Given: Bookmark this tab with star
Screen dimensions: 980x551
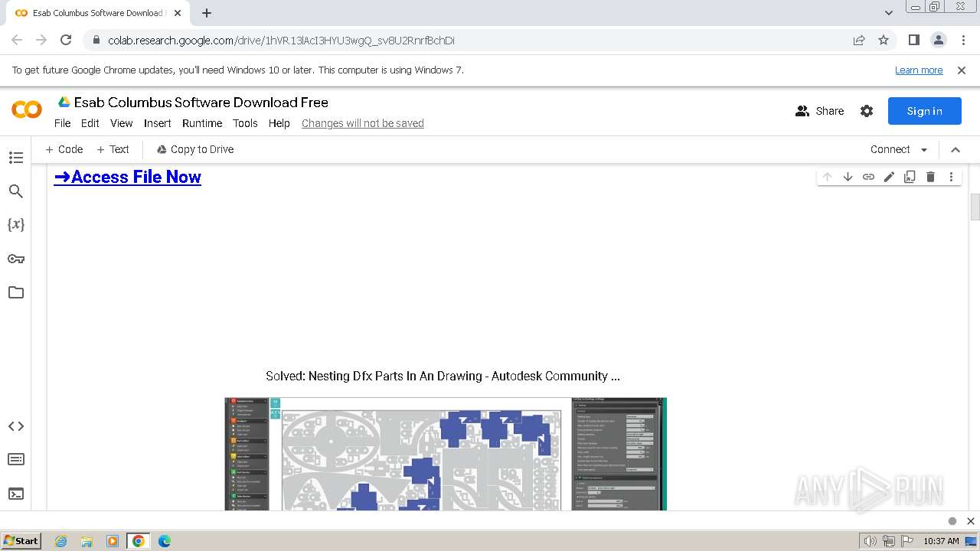Looking at the screenshot, I should (x=884, y=41).
